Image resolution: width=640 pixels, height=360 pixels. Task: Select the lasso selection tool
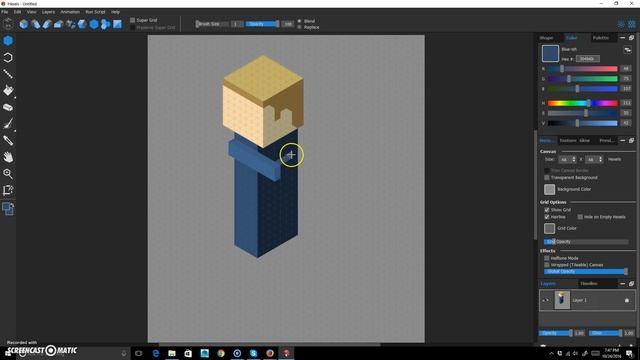[8, 58]
